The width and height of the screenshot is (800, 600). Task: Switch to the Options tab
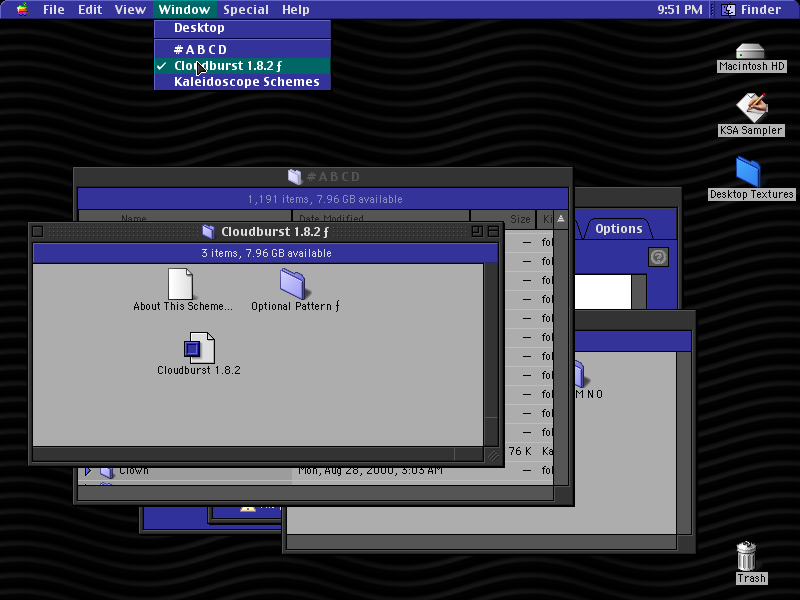pos(618,229)
